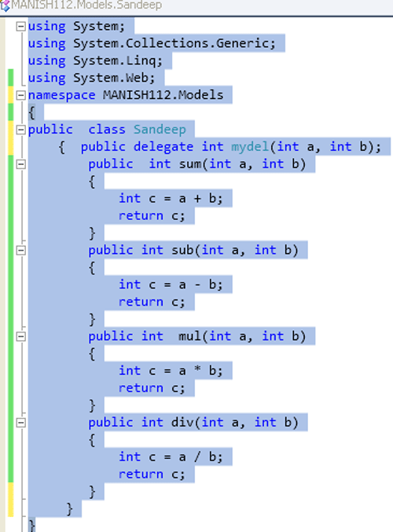Click 'return c;' inside the div method
Image resolution: width=393 pixels, height=532 pixels.
point(152,475)
